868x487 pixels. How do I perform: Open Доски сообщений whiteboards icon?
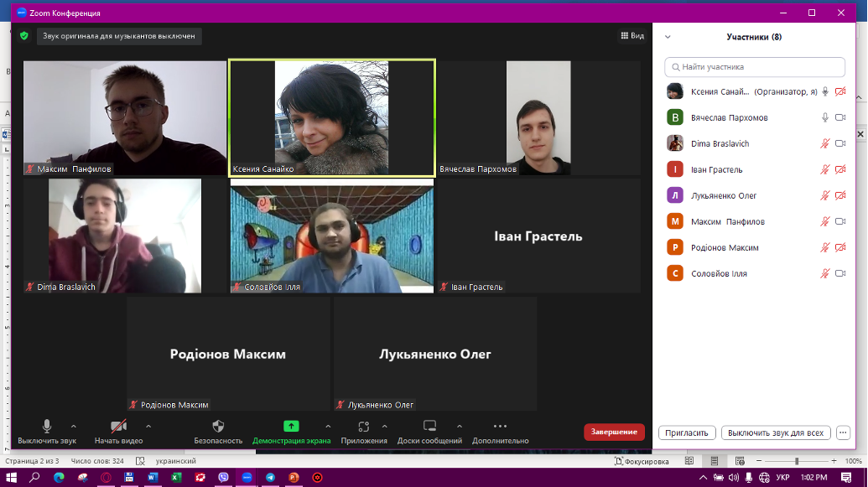tap(429, 426)
